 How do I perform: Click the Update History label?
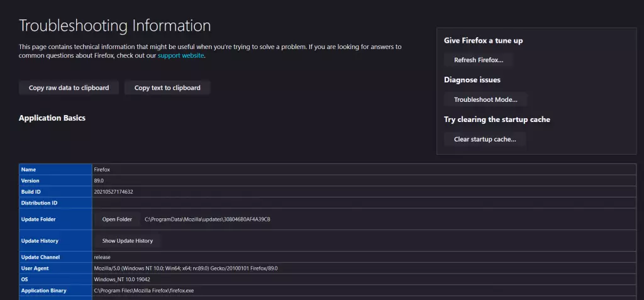[x=40, y=241]
